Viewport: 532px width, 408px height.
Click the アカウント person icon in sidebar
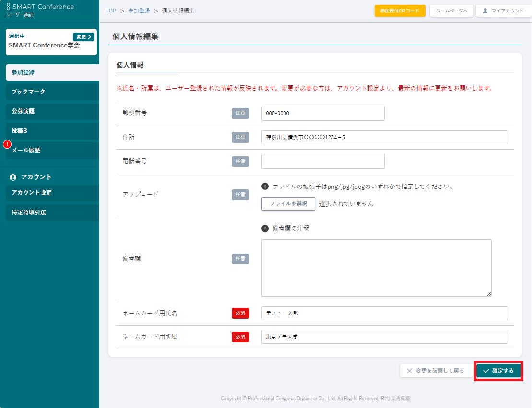tap(13, 177)
